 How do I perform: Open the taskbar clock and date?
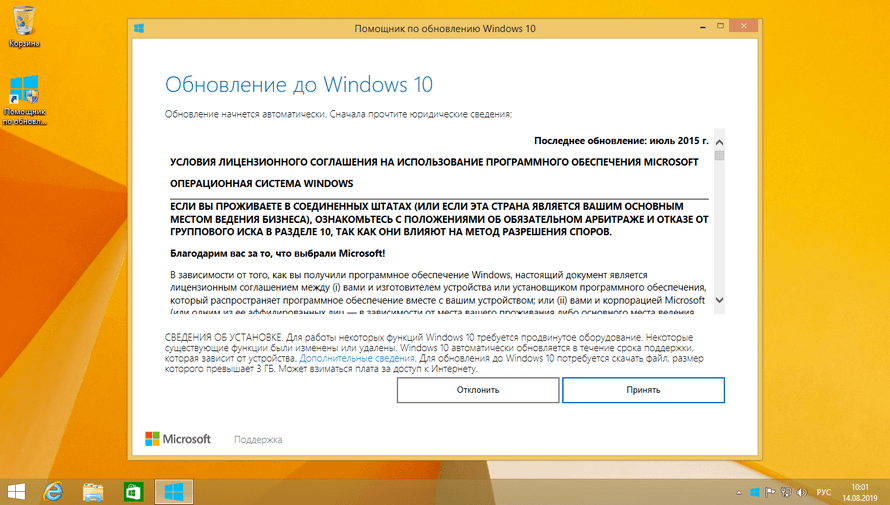(861, 491)
